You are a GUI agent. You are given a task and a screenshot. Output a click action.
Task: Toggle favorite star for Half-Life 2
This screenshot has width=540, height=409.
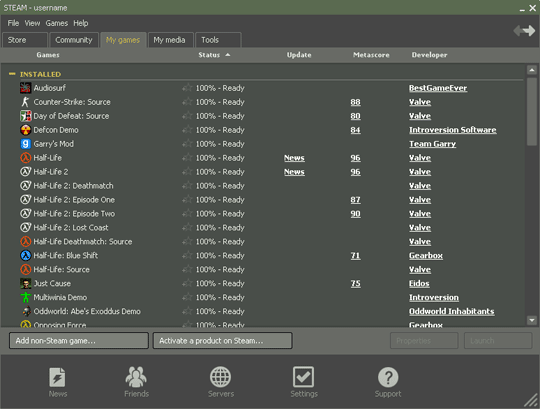(187, 172)
